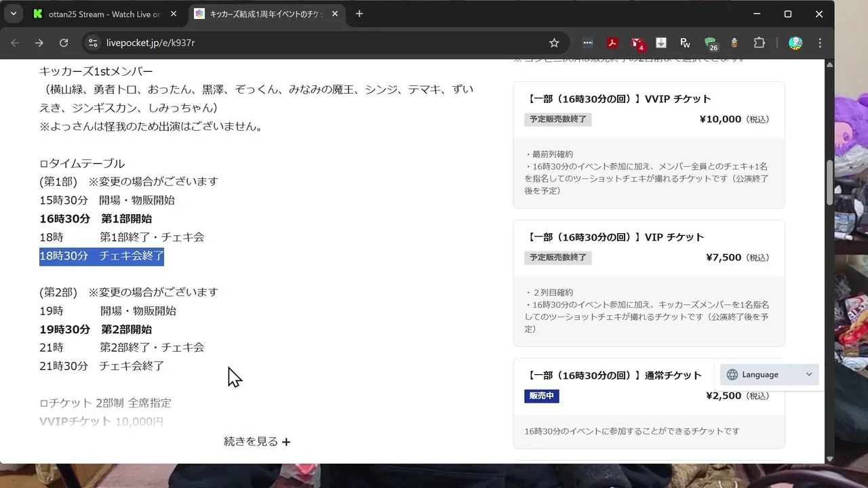Go back to previous page
868x488 pixels.
point(15,43)
